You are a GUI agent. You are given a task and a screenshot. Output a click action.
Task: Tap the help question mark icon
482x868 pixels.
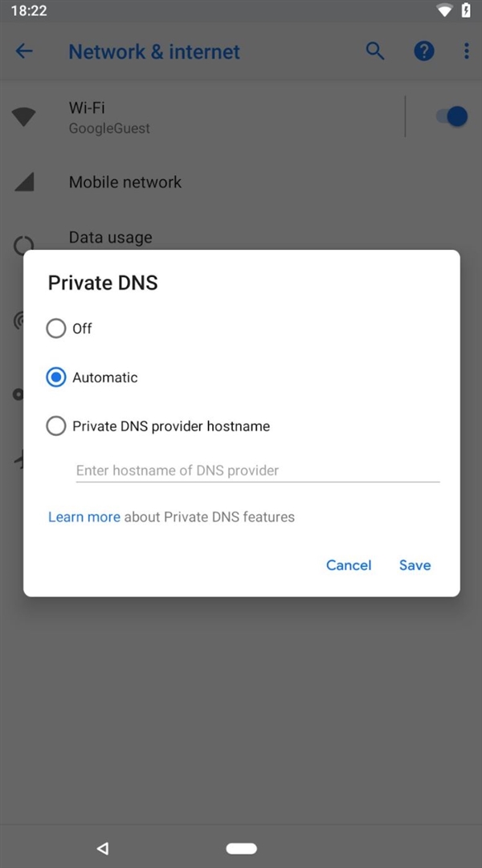[x=424, y=51]
